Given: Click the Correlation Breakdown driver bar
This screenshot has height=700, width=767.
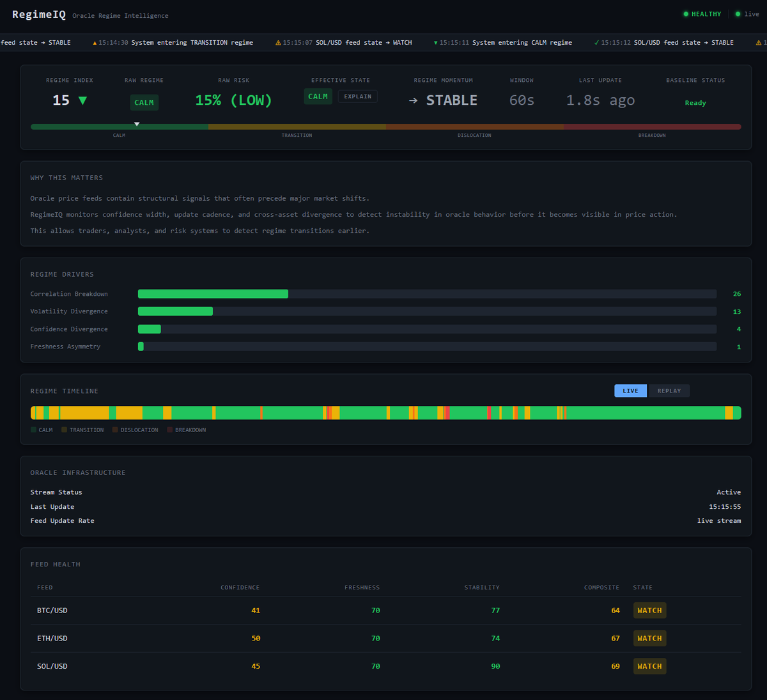Looking at the screenshot, I should 427,294.
